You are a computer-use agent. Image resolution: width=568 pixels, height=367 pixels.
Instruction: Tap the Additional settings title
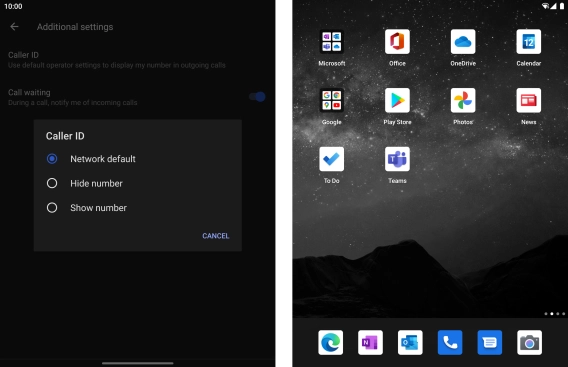click(x=75, y=27)
